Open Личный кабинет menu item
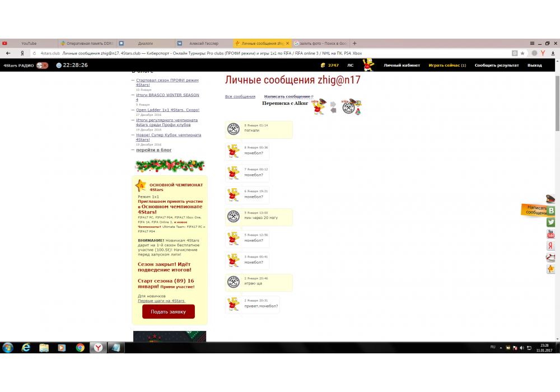The height and width of the screenshot is (392, 560). 402,66
